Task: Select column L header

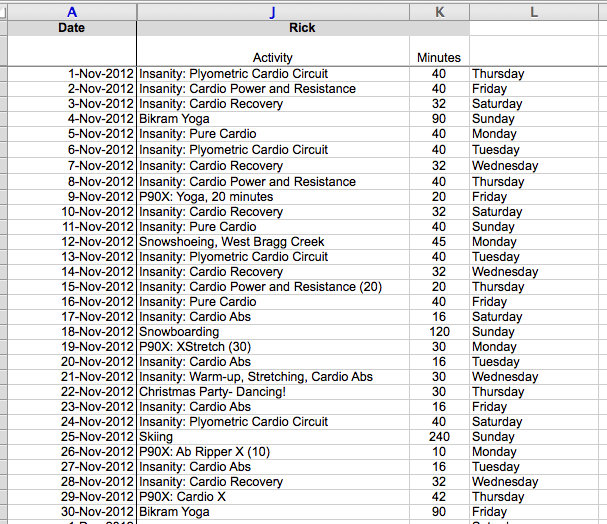Action: click(x=535, y=11)
